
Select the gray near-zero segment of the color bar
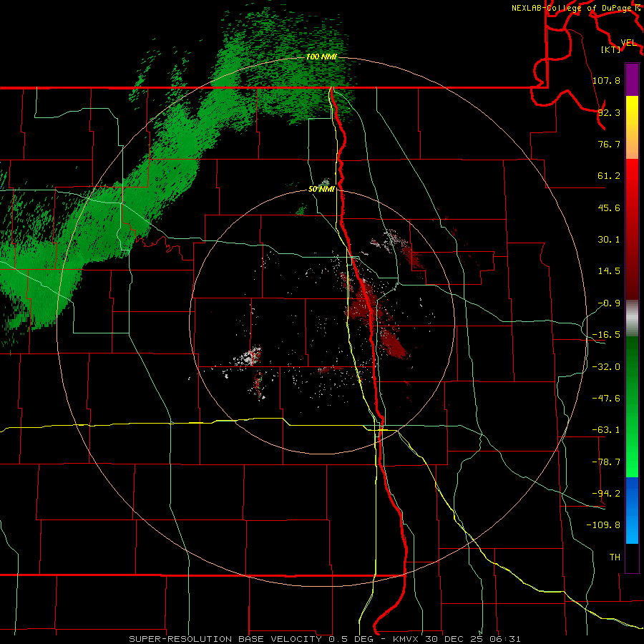click(x=632, y=318)
